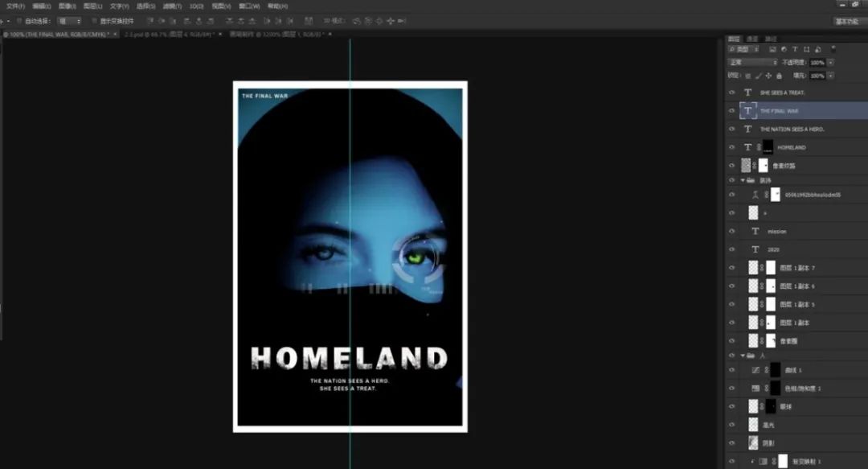
Task: Enable the 自动选择 auto-select checkbox
Action: 18,21
